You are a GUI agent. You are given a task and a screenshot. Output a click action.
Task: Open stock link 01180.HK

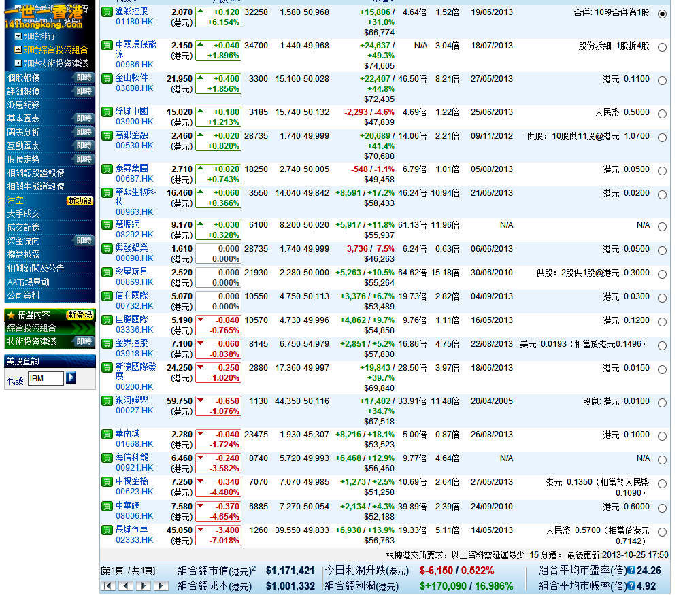pos(135,22)
